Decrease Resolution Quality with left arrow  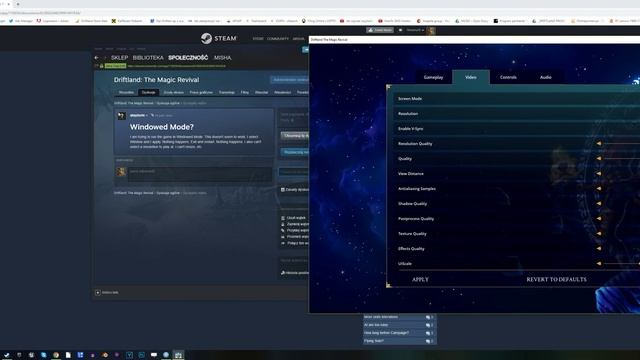pyautogui.click(x=599, y=144)
